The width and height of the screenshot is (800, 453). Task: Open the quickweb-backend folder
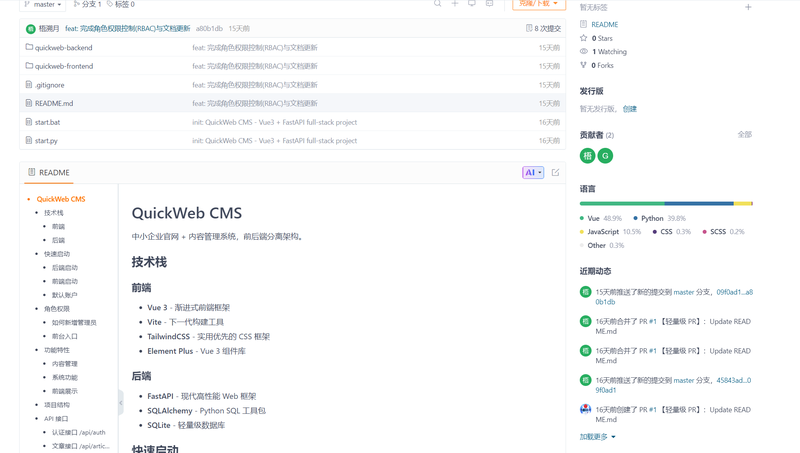coord(63,47)
